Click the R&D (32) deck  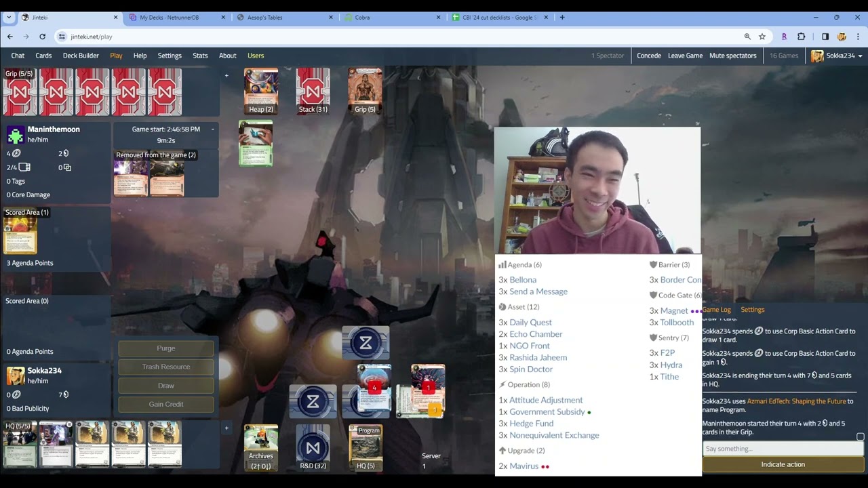pyautogui.click(x=313, y=447)
